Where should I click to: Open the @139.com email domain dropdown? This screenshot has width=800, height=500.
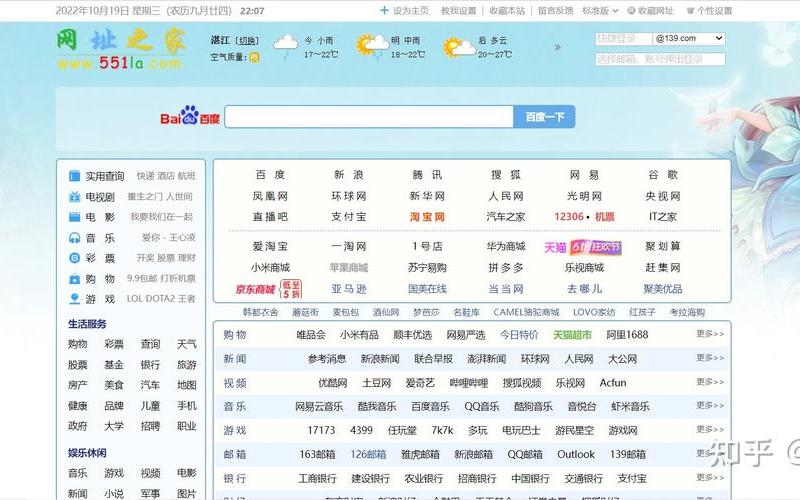pos(689,38)
